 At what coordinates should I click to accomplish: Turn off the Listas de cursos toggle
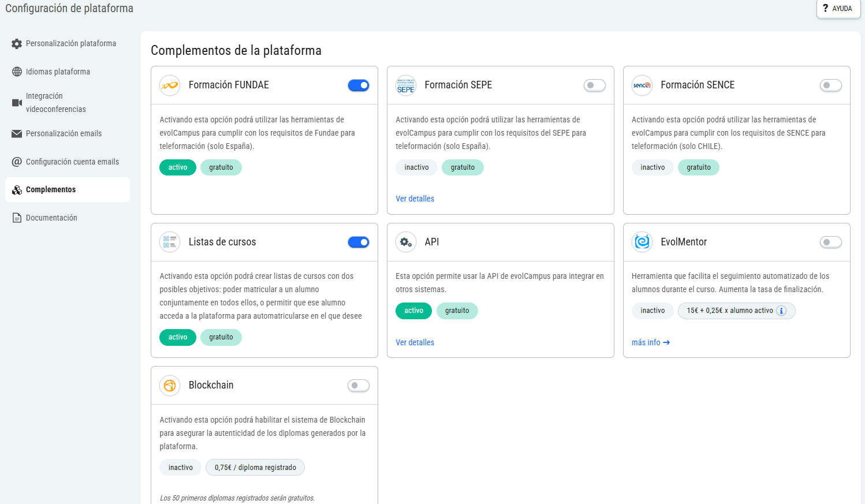pyautogui.click(x=359, y=242)
